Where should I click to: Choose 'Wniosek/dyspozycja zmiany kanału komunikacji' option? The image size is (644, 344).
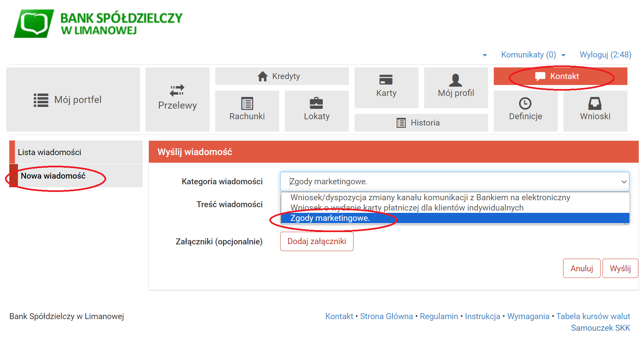430,198
